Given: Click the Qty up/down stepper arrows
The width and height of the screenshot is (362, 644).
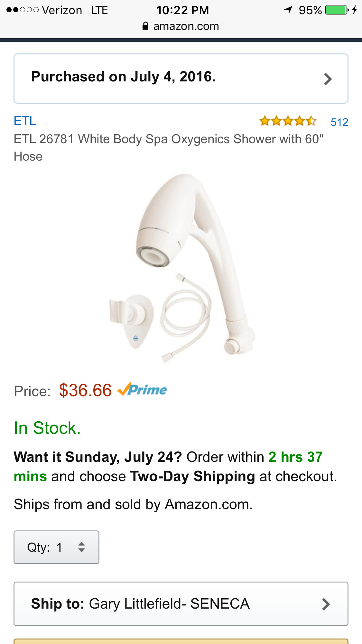Looking at the screenshot, I should pyautogui.click(x=82, y=547).
